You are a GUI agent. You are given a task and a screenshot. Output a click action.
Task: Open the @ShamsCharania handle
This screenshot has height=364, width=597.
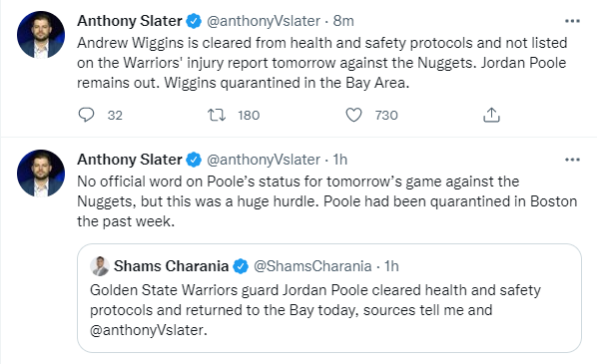click(x=312, y=266)
